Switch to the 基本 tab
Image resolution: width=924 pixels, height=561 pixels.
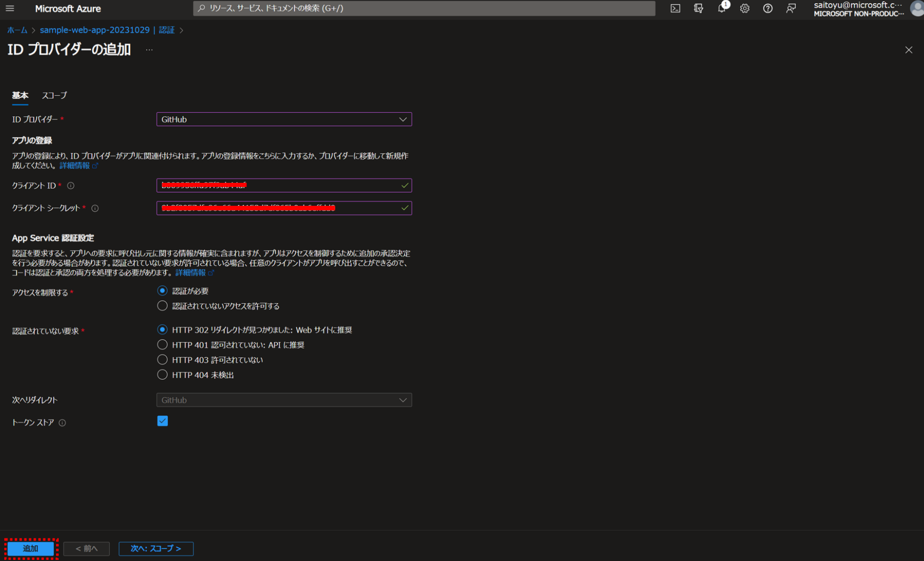pos(20,95)
